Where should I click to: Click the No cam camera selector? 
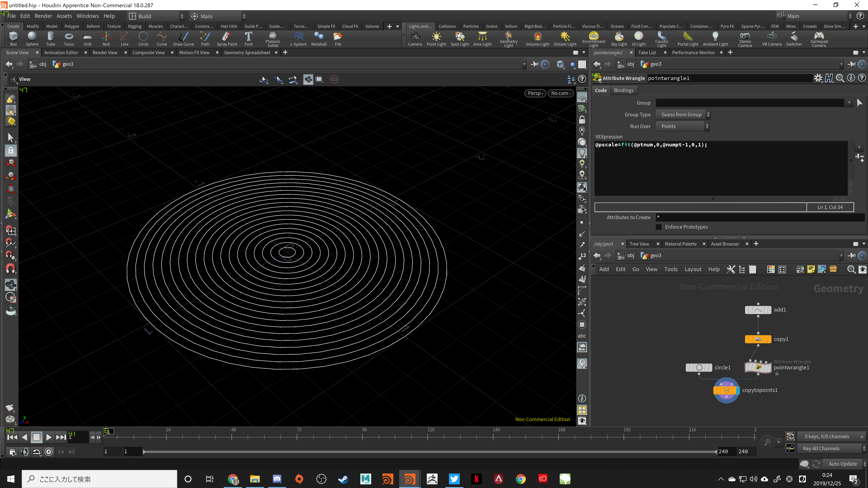[x=560, y=93]
